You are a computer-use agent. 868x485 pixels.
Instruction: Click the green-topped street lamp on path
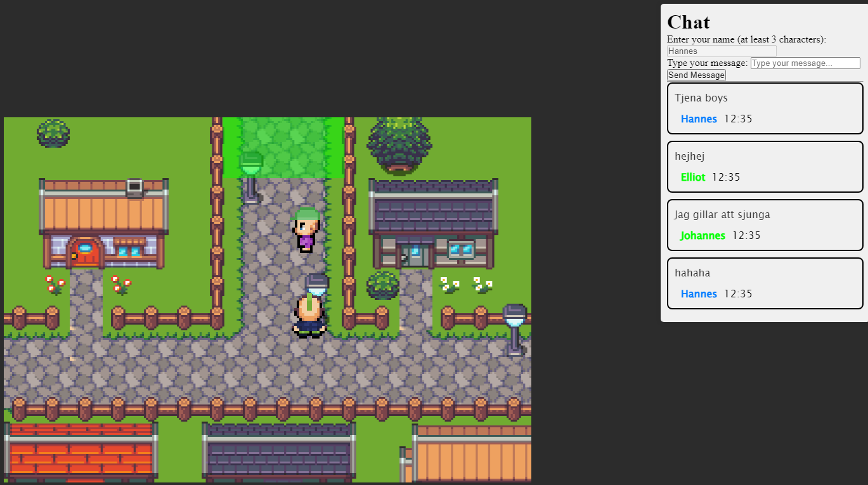[251, 177]
